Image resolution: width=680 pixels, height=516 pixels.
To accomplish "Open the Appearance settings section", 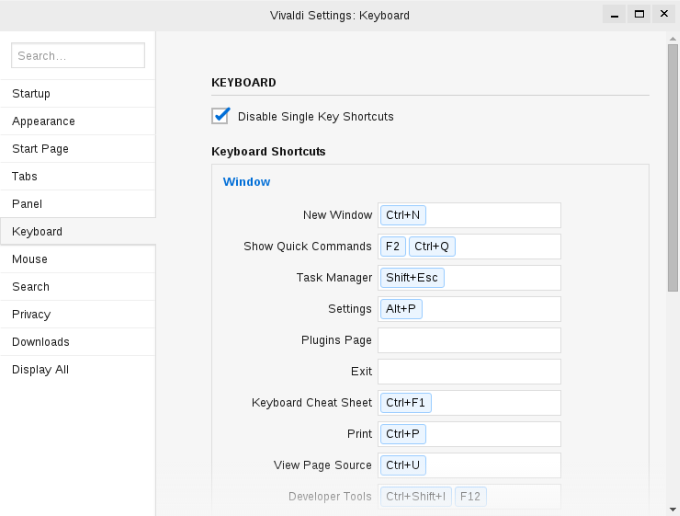I will click(x=78, y=121).
